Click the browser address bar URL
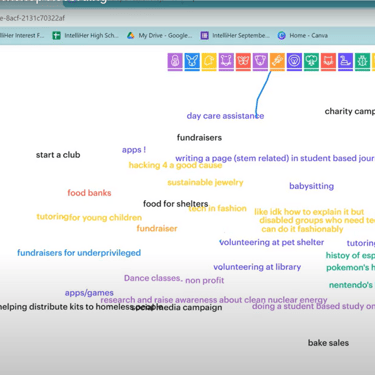The height and width of the screenshot is (375, 375). pyautogui.click(x=32, y=18)
